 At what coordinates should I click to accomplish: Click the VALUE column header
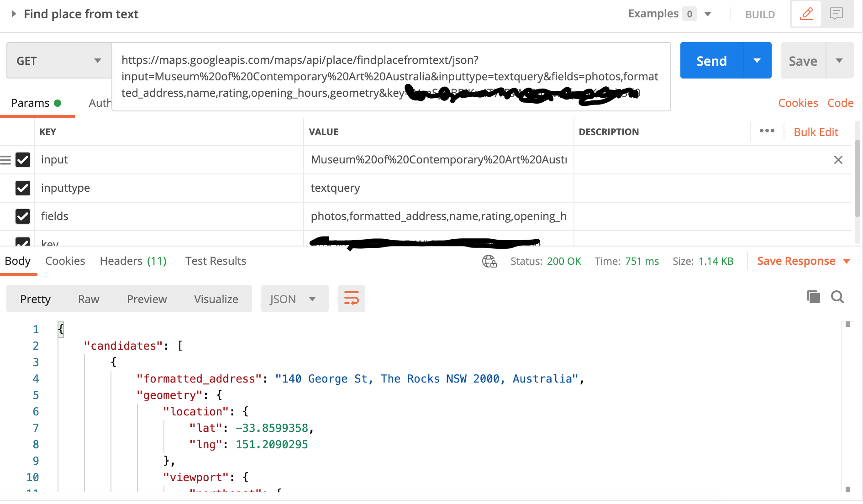(323, 132)
